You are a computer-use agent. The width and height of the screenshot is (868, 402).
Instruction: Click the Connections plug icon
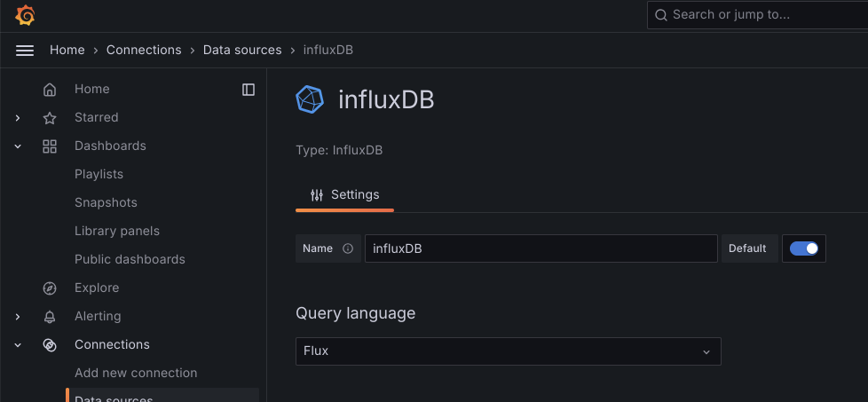(50, 345)
